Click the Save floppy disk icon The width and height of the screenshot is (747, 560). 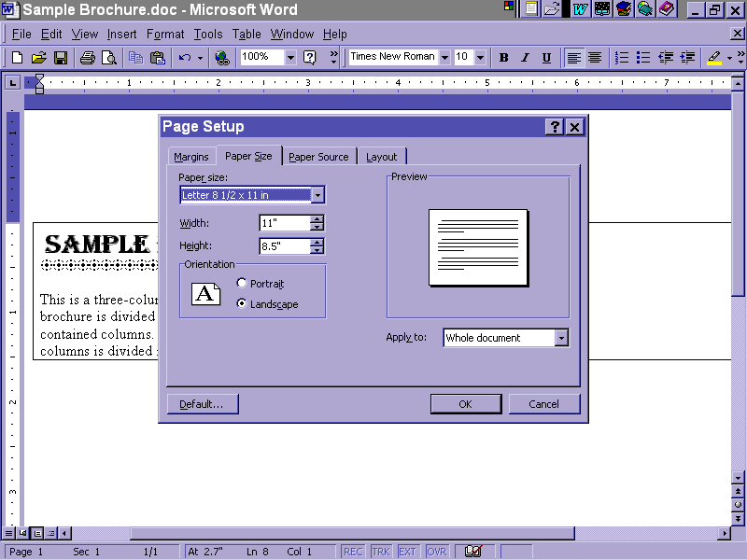click(61, 58)
